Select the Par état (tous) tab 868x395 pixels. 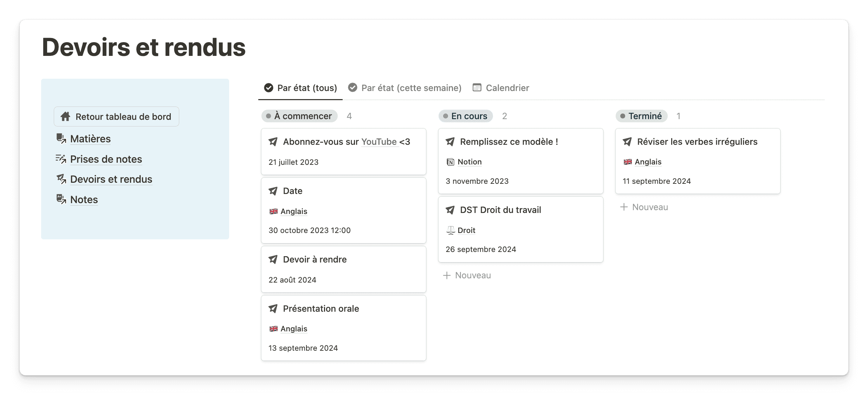click(300, 88)
